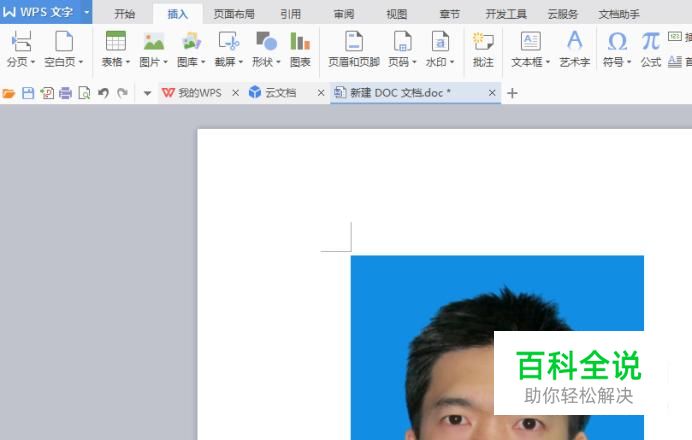692x440 pixels.
Task: Click the export to PDF icon
Action: [x=47, y=93]
